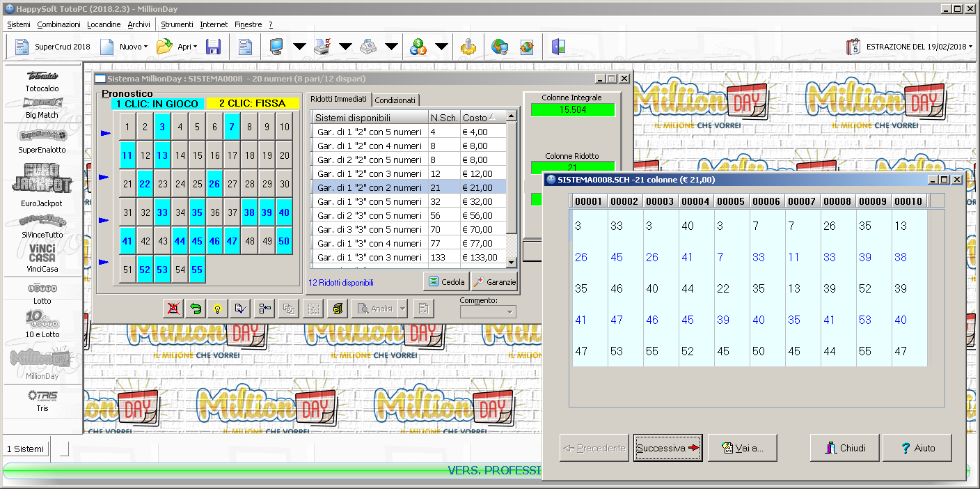Switch to the Ridotti Immediati tab
Image resolution: width=980 pixels, height=489 pixels.
click(x=338, y=99)
